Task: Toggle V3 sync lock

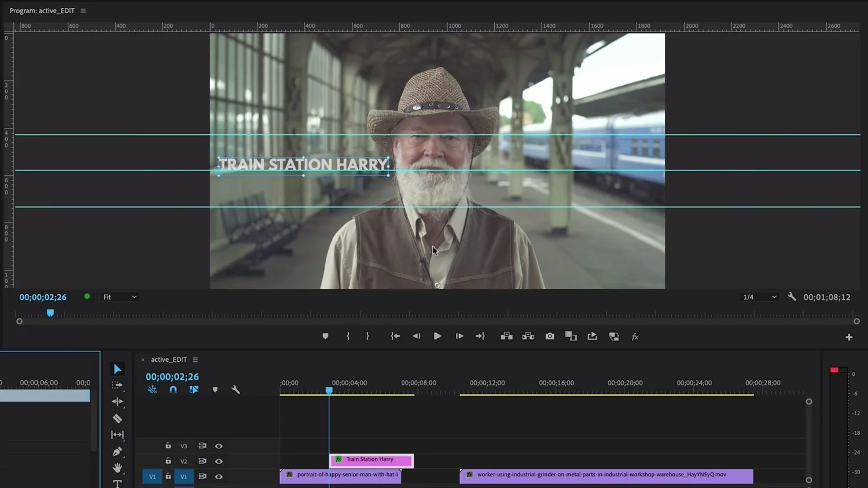Action: click(x=203, y=446)
